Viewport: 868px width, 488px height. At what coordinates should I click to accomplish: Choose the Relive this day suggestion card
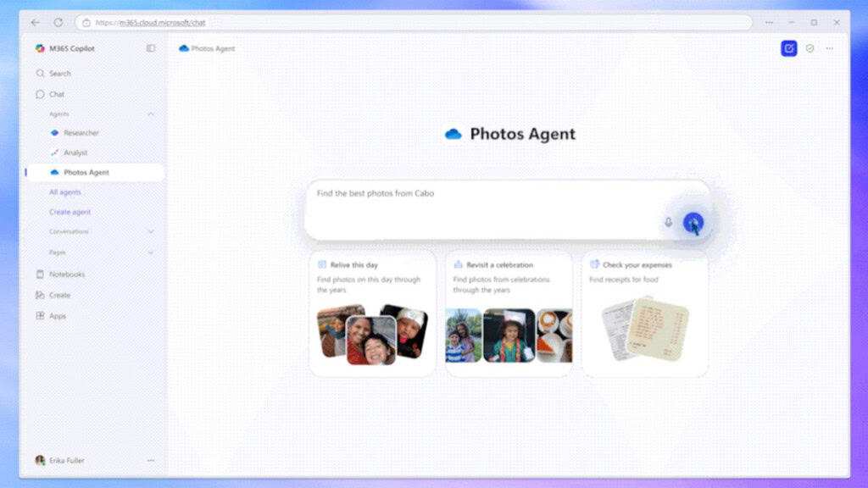[x=372, y=313]
